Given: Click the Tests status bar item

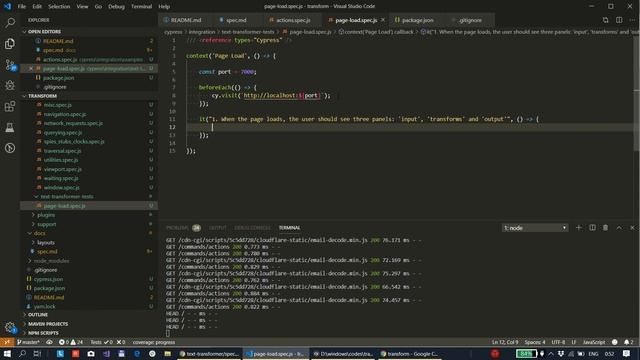Looking at the screenshot, I should [108, 342].
